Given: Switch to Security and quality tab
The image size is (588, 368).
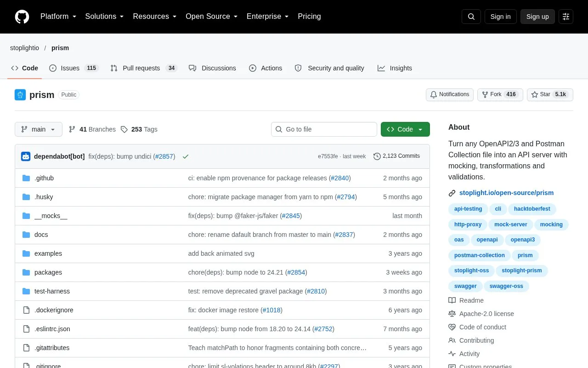Looking at the screenshot, I should [329, 68].
